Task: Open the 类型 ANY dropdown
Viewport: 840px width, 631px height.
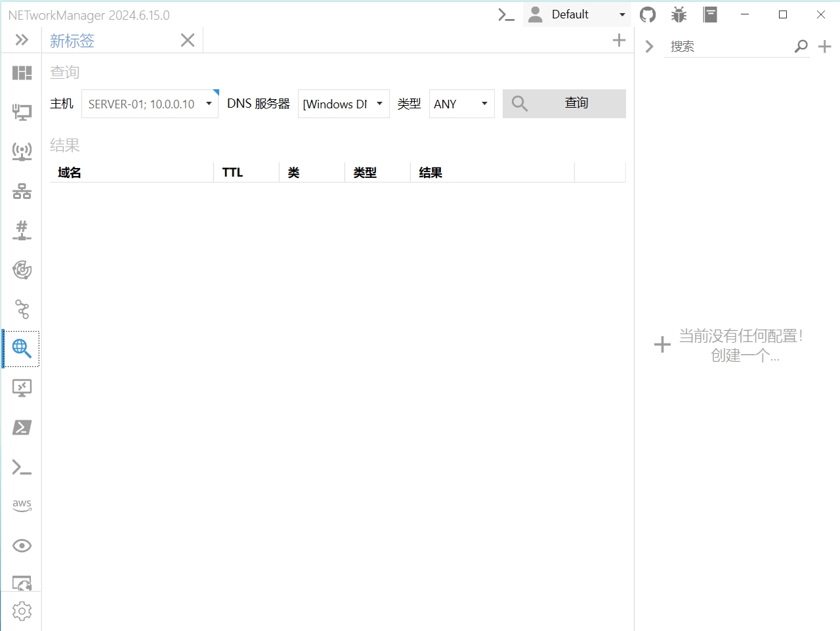Action: point(462,104)
